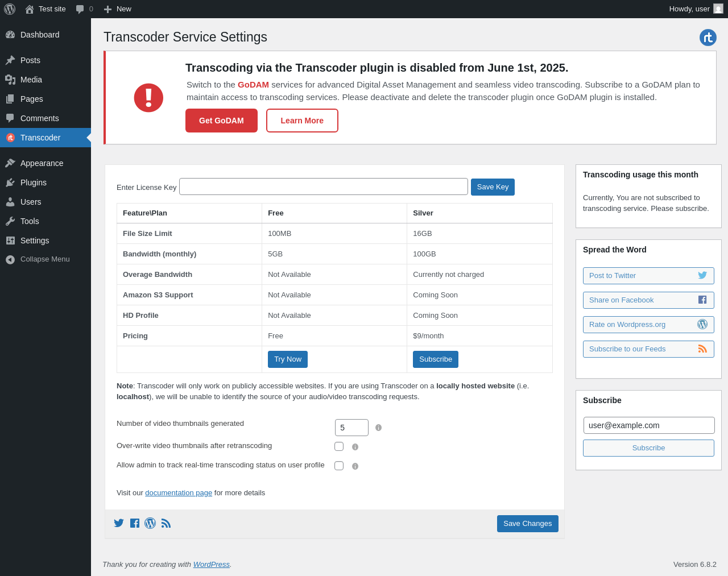Select Appearance menu label
This screenshot has width=728, height=576.
[42, 163]
